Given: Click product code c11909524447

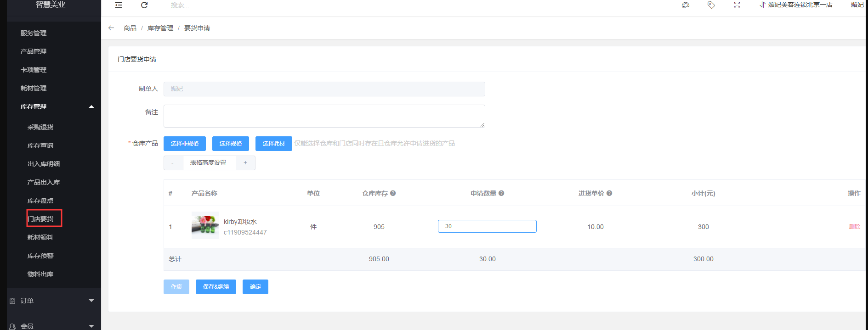Looking at the screenshot, I should [x=245, y=232].
